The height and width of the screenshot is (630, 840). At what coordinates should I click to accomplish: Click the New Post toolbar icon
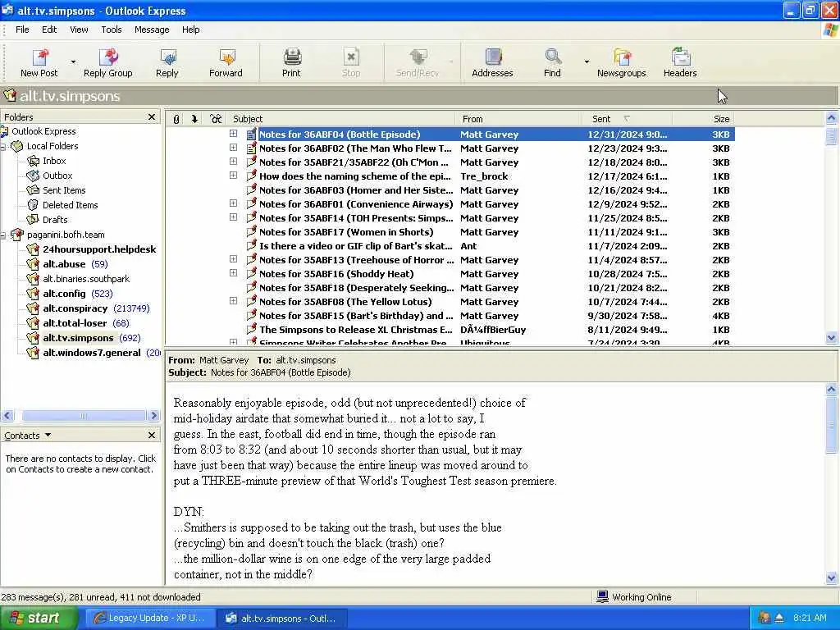tap(39, 57)
